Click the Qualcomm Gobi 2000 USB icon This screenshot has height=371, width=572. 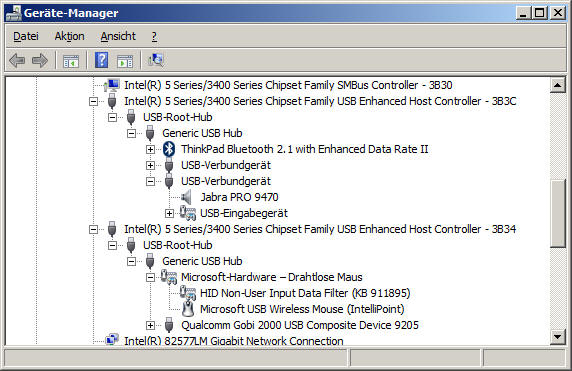[169, 325]
